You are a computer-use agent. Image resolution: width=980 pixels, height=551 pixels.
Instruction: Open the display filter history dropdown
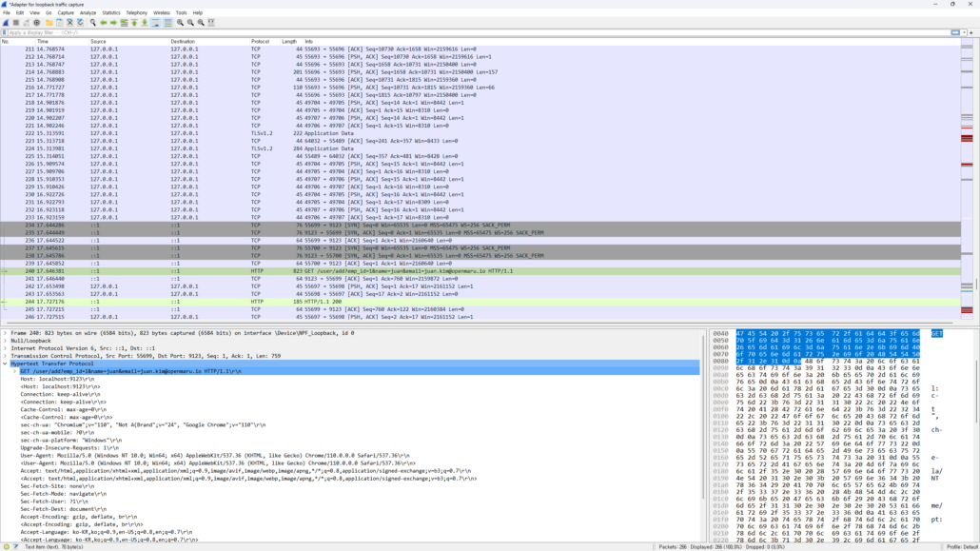coord(964,32)
